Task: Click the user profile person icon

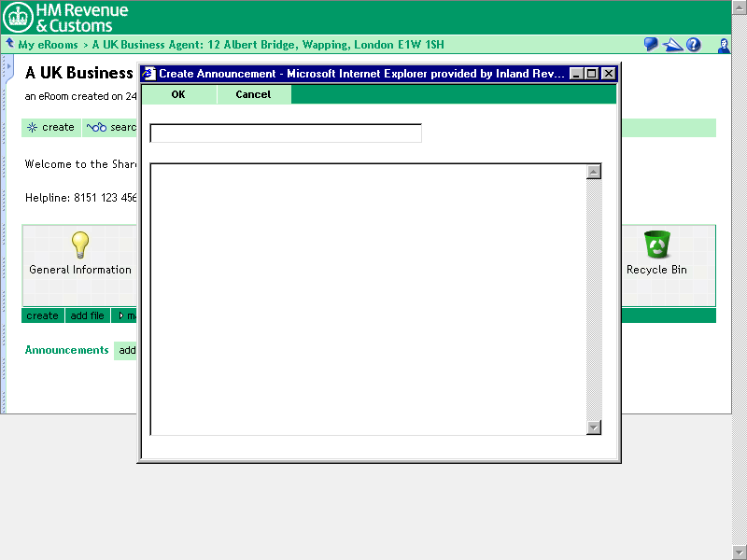Action: 724,45
